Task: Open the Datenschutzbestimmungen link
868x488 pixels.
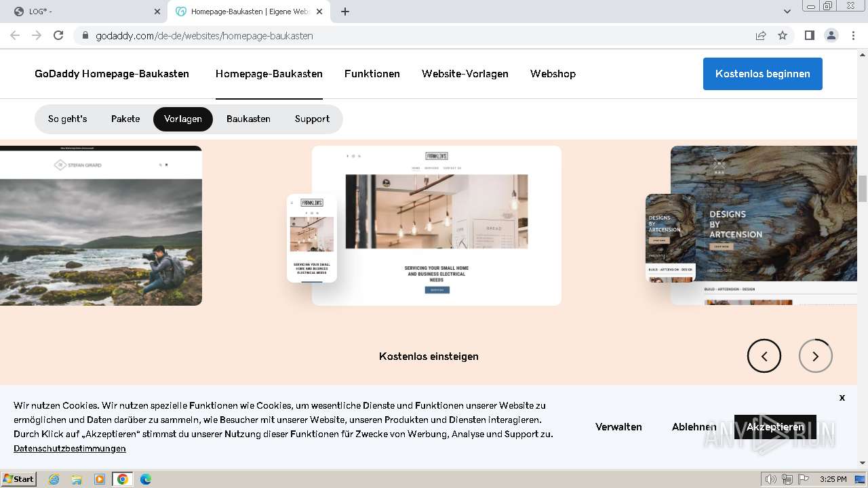Action: point(70,449)
